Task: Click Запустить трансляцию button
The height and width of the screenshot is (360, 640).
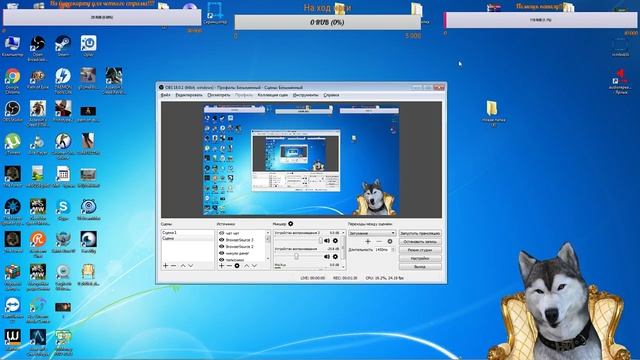Action: pos(420,233)
